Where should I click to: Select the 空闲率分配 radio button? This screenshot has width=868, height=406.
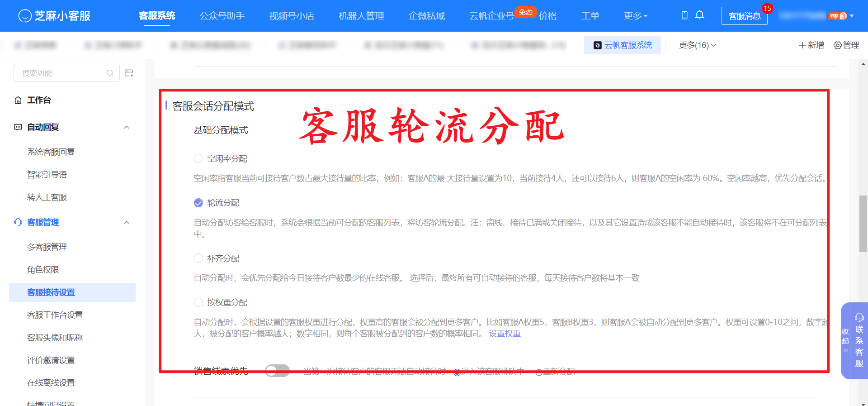click(198, 158)
